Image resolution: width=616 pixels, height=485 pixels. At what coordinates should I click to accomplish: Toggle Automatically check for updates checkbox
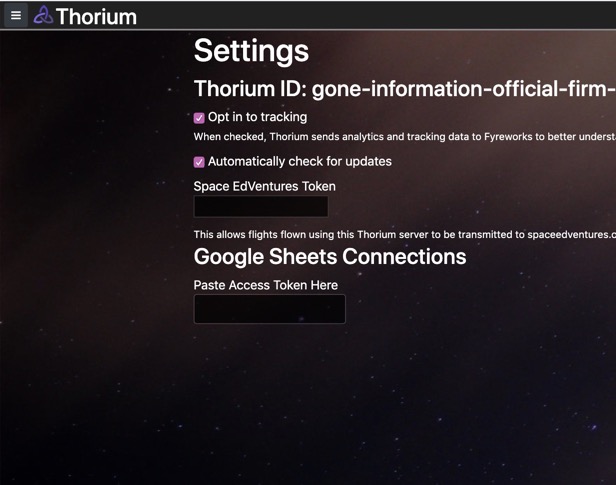(199, 162)
